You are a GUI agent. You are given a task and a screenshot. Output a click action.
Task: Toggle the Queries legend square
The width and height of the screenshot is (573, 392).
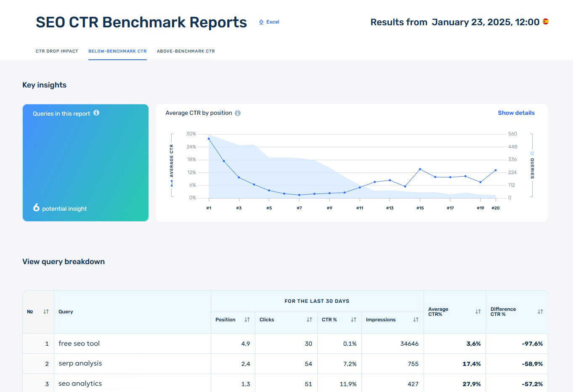[x=532, y=154]
